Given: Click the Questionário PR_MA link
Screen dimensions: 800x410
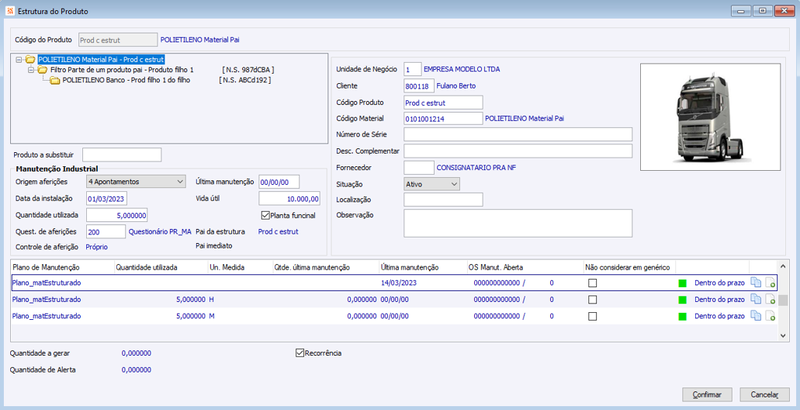Looking at the screenshot, I should point(160,232).
